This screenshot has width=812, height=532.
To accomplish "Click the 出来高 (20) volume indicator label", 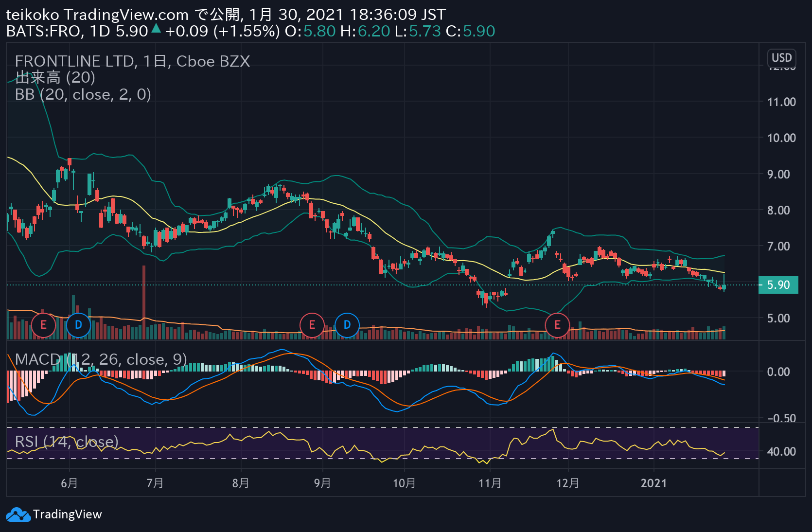I will coord(55,77).
